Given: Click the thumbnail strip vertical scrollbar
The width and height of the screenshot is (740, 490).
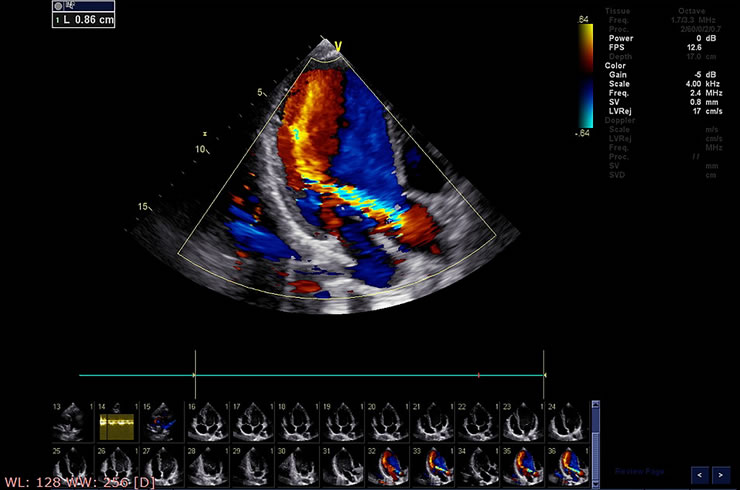Looking at the screenshot, I should [596, 440].
